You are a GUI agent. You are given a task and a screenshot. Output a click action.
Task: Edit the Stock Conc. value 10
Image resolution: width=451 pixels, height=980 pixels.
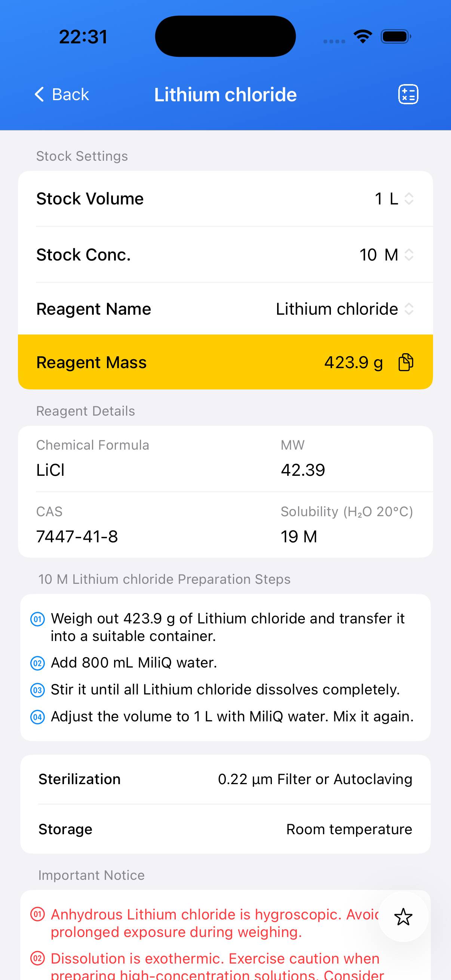(368, 255)
